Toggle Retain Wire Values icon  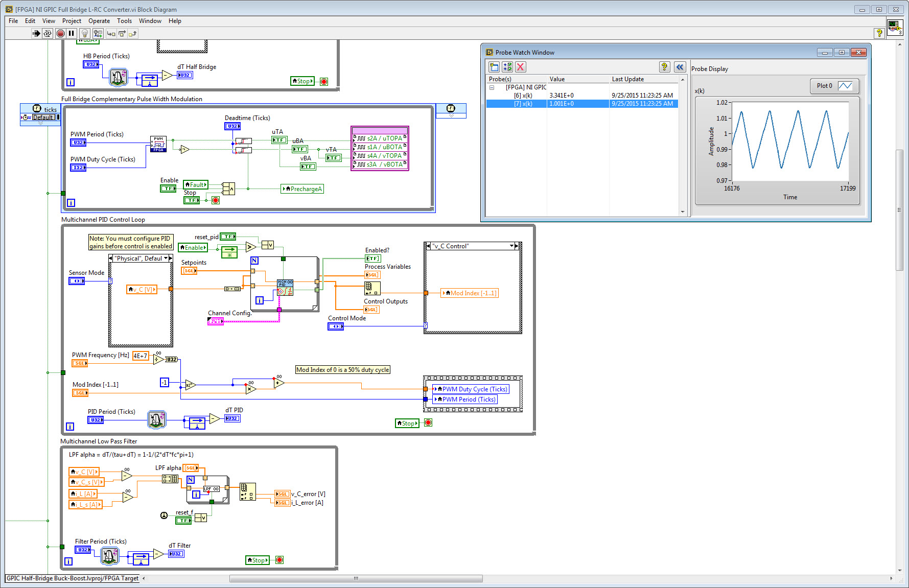pos(98,34)
